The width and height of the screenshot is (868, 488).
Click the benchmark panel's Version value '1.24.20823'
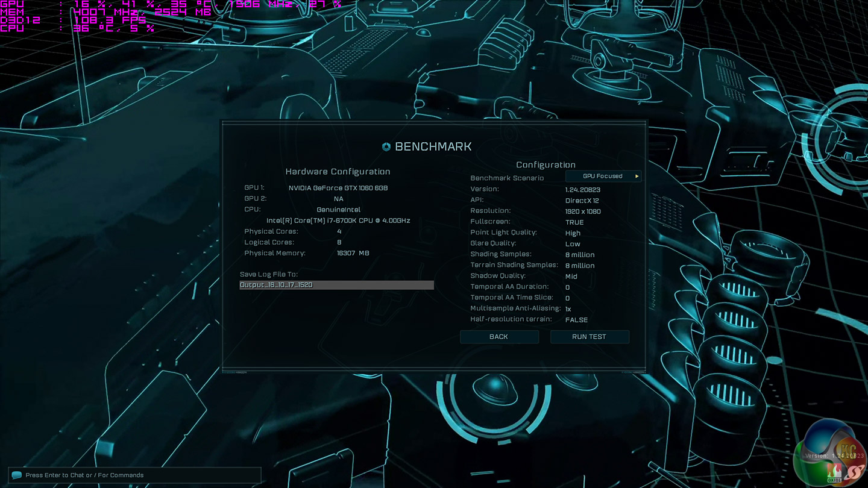(583, 190)
